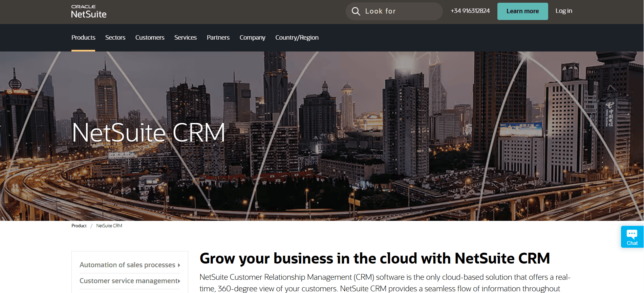Viewport: 644px width, 293px height.
Task: Open the Customers menu
Action: click(150, 38)
